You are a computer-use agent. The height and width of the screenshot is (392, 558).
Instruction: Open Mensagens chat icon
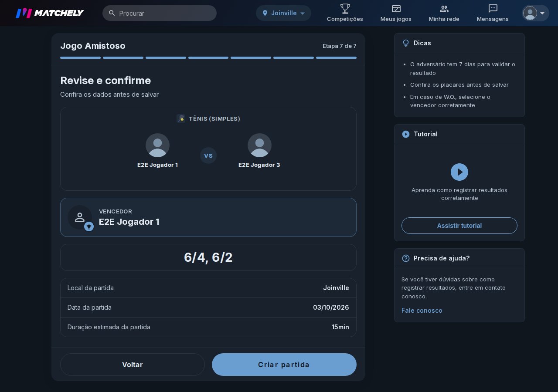(x=493, y=8)
